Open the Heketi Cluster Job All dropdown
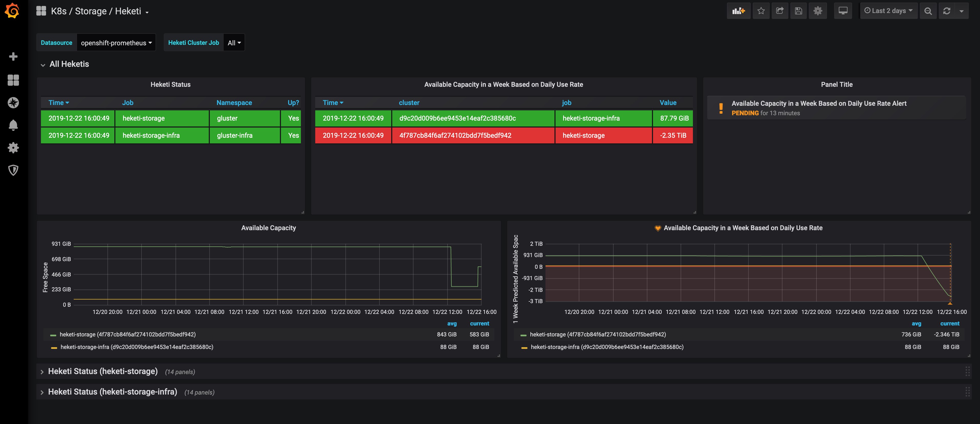This screenshot has width=980, height=424. (x=234, y=43)
